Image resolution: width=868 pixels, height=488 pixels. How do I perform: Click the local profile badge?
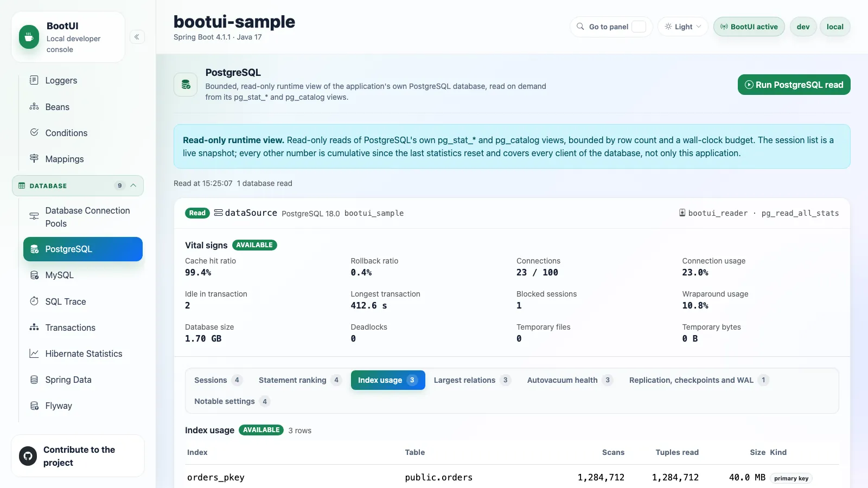pos(835,27)
